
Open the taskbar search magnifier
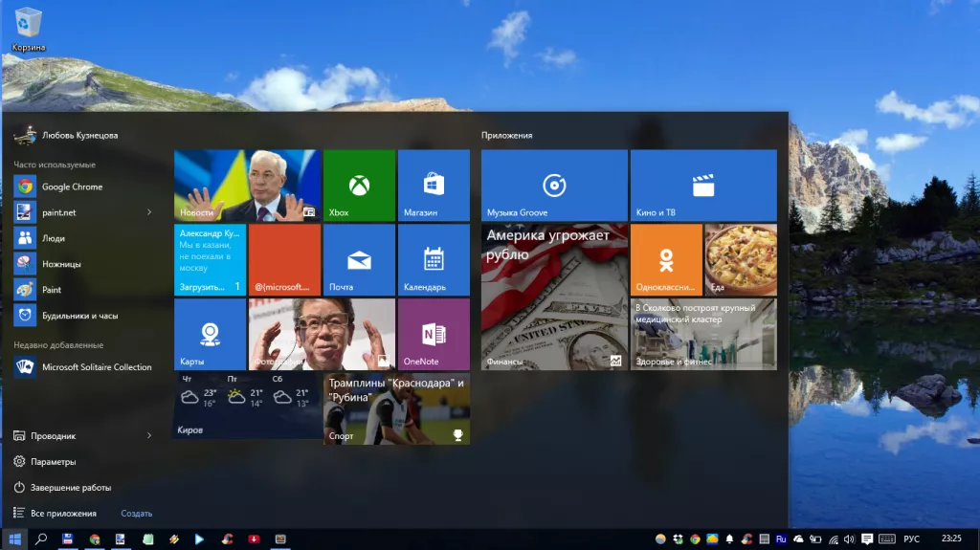tap(41, 539)
